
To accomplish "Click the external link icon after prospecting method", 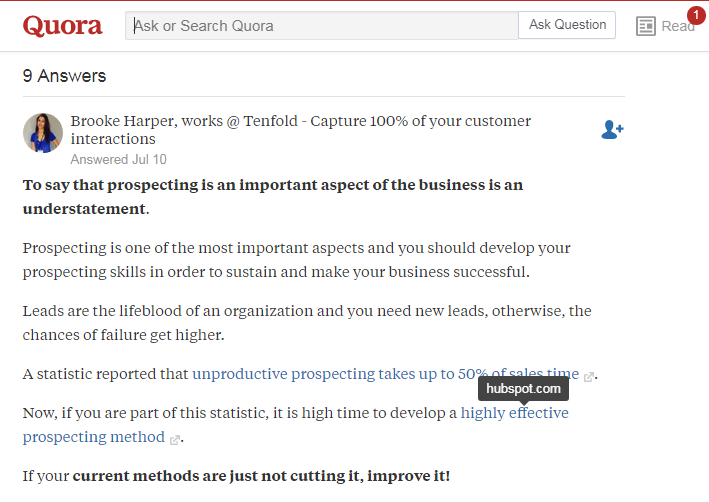I will point(174,440).
